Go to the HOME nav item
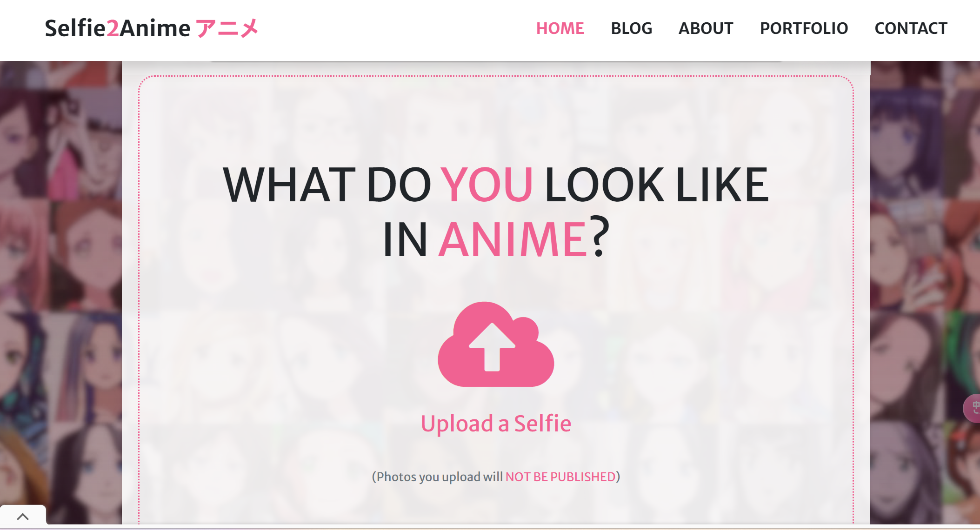980x530 pixels. pyautogui.click(x=560, y=28)
